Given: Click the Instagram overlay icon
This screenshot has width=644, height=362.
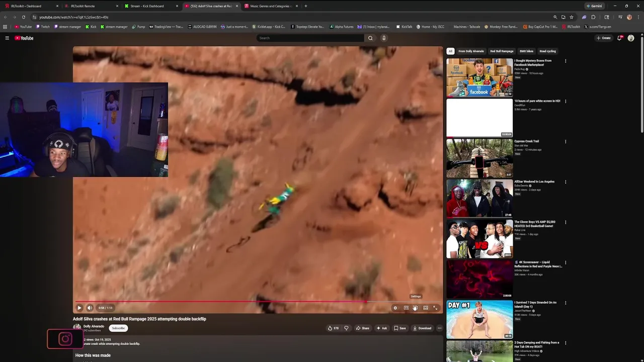Looking at the screenshot, I should click(x=65, y=339).
